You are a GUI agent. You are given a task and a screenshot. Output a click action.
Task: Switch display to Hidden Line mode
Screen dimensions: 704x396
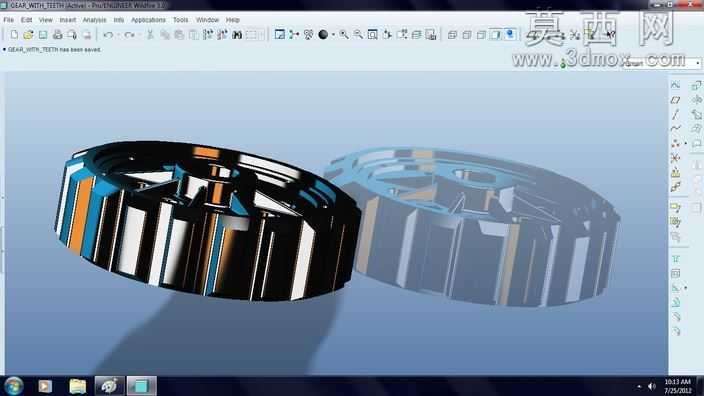coord(466,35)
